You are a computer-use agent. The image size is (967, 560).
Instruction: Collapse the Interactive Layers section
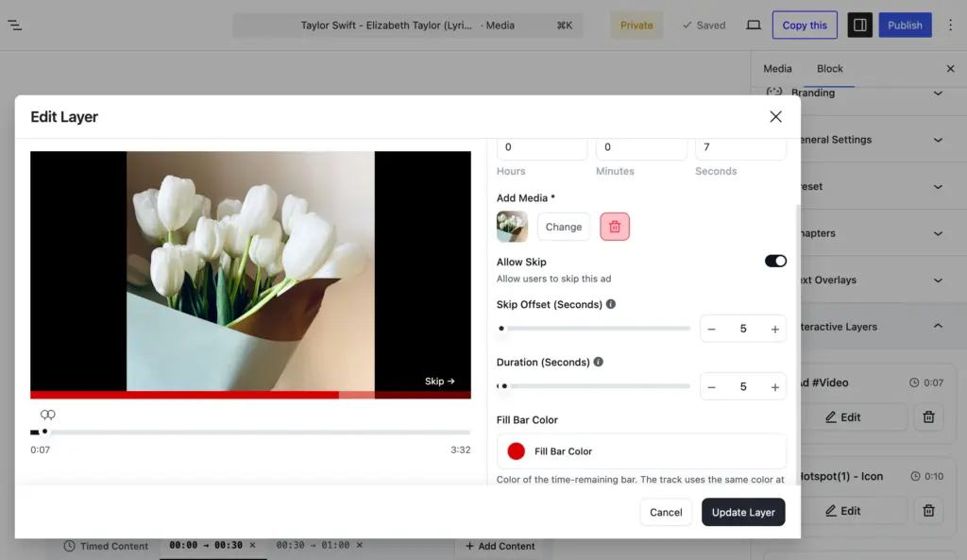point(939,326)
